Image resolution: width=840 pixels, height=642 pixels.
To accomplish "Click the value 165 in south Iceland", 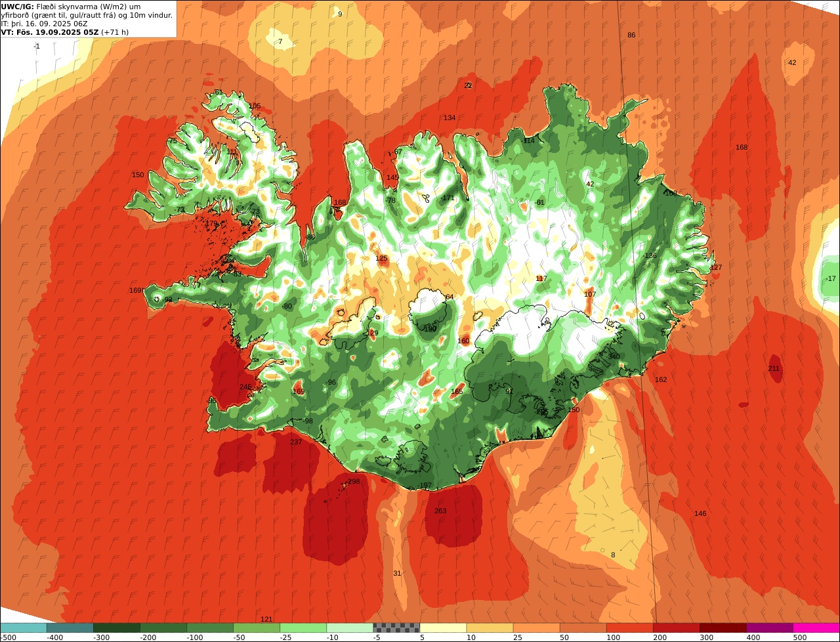I will (457, 392).
